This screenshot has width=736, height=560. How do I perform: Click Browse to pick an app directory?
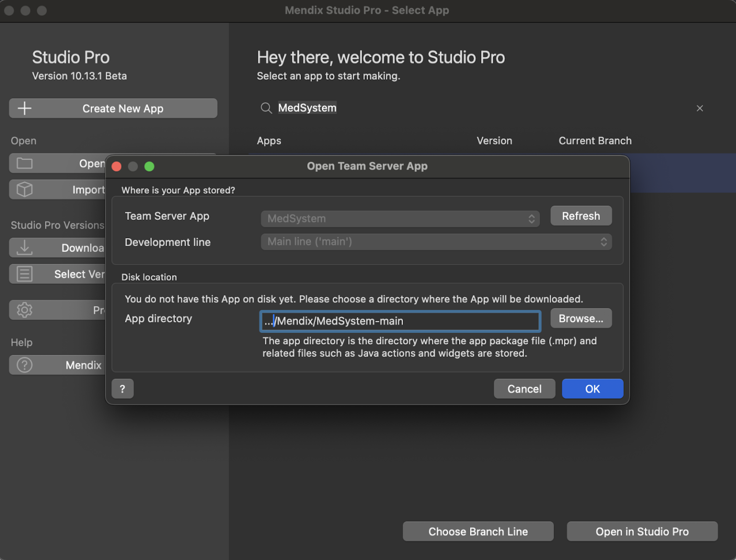(x=581, y=318)
